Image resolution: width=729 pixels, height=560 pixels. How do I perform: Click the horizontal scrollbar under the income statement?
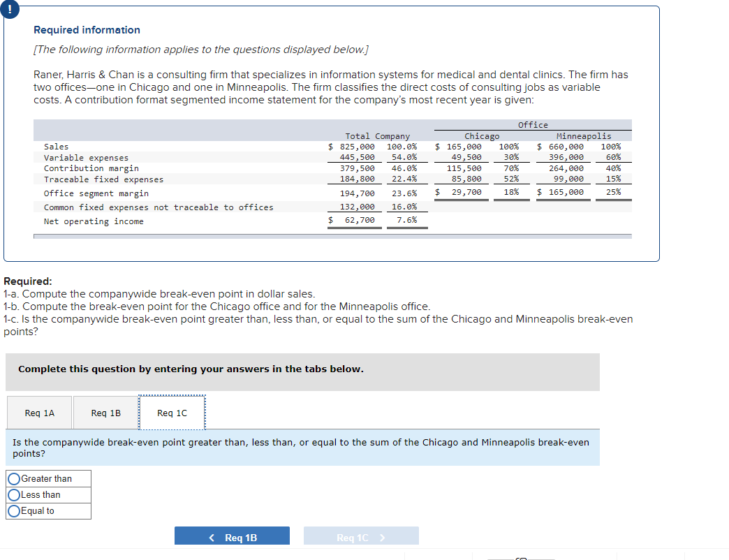click(x=332, y=236)
